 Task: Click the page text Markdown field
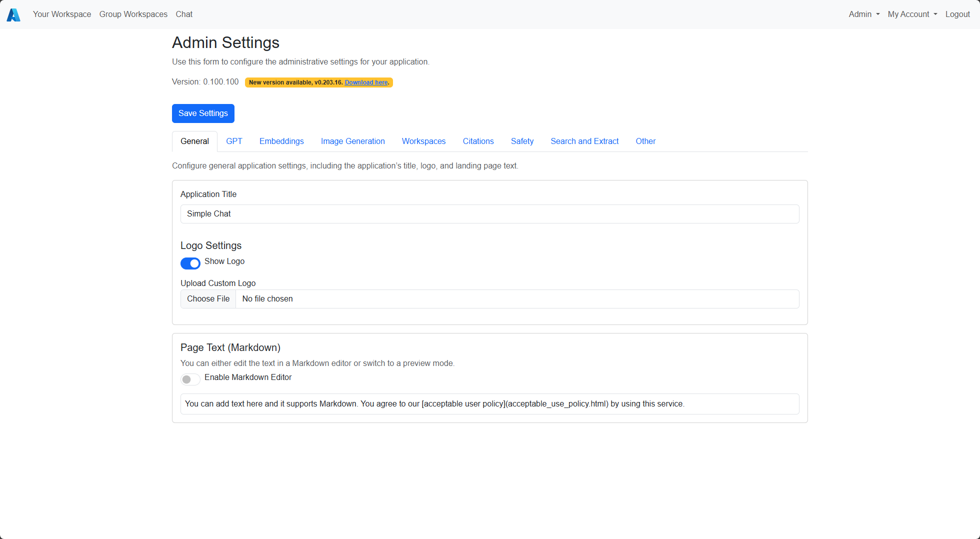pyautogui.click(x=489, y=404)
